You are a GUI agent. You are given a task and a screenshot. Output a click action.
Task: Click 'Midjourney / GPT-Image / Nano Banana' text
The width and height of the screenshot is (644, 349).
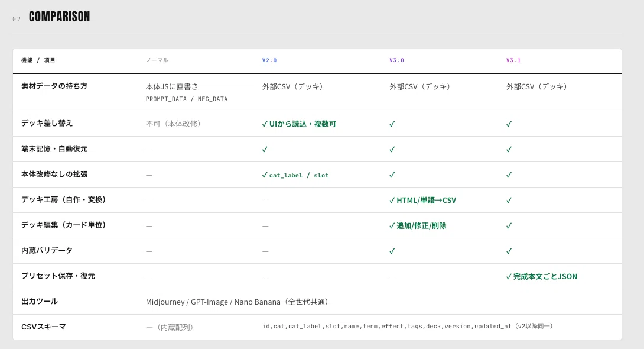(x=213, y=302)
